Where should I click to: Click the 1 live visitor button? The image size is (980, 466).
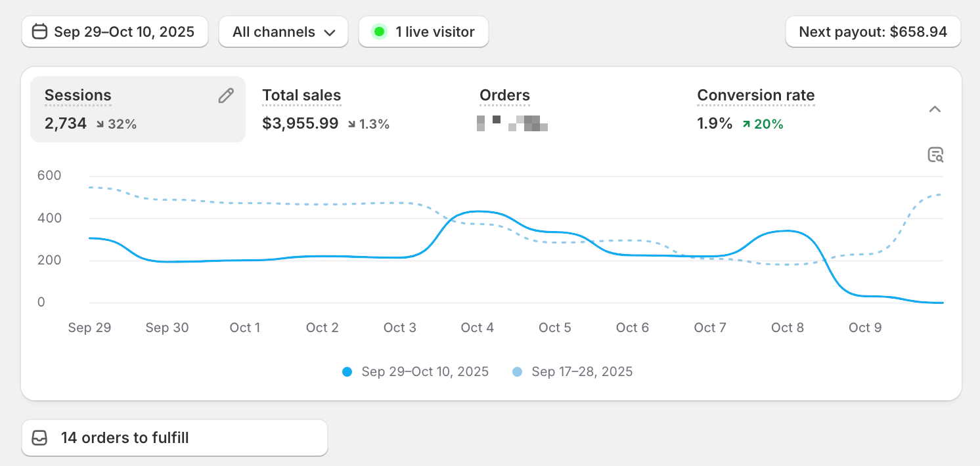click(424, 32)
